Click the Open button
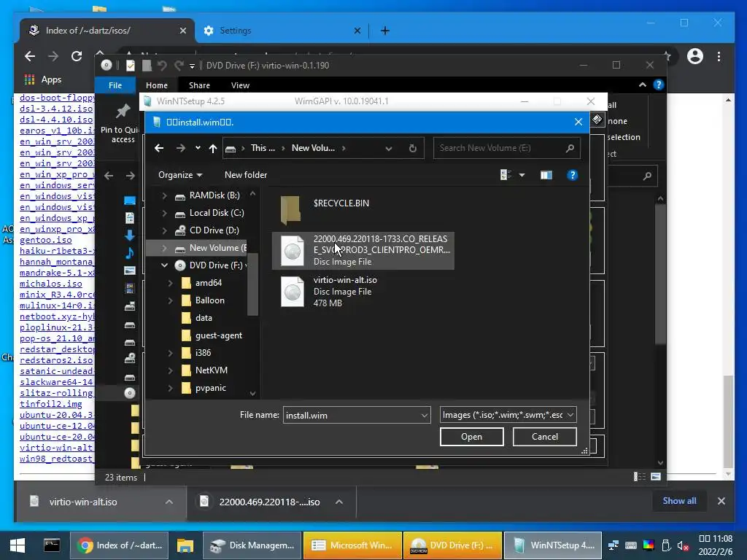 (x=472, y=437)
